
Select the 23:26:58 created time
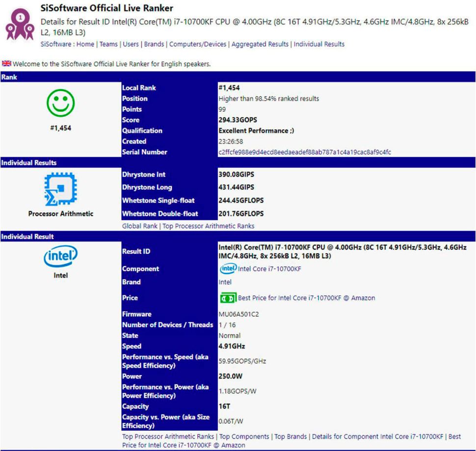(231, 141)
